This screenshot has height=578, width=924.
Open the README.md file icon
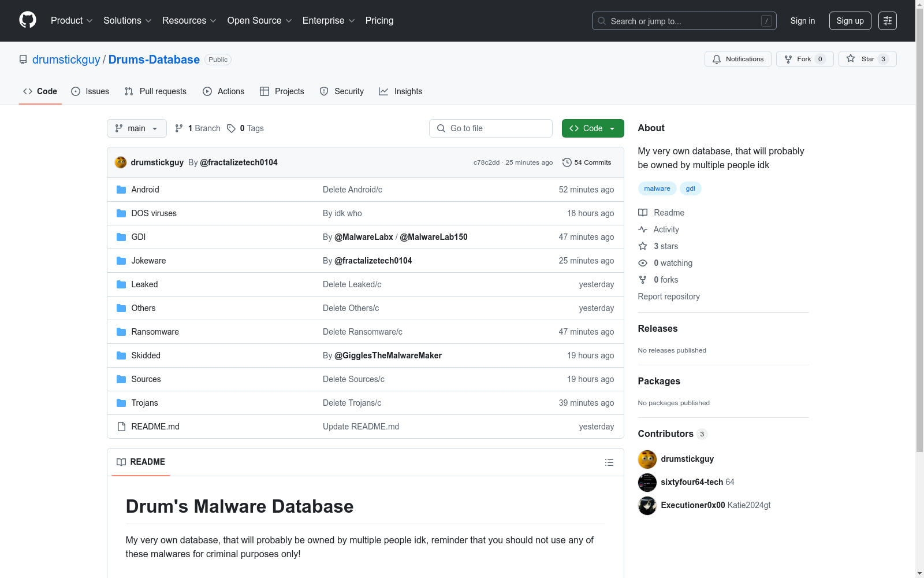(121, 427)
